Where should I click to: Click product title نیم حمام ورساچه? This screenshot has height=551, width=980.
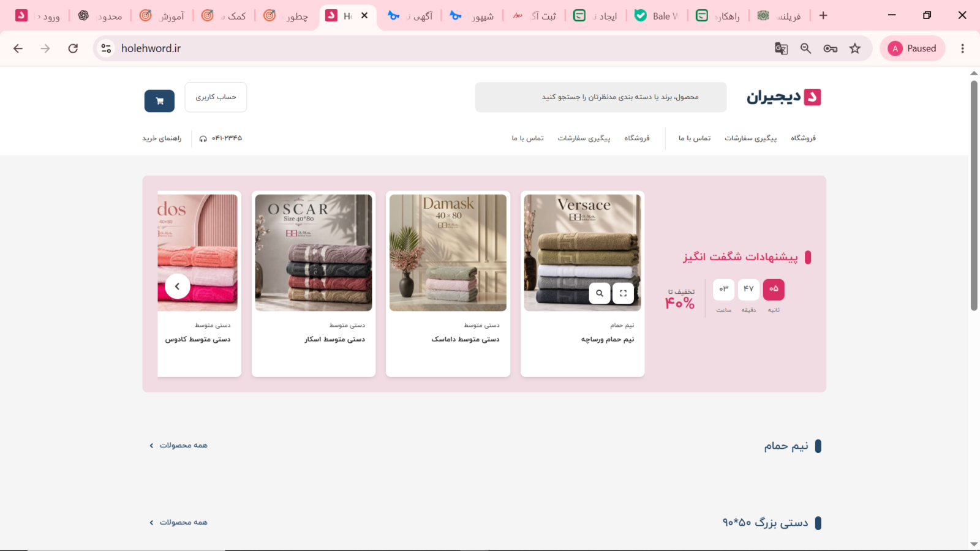[x=608, y=339]
